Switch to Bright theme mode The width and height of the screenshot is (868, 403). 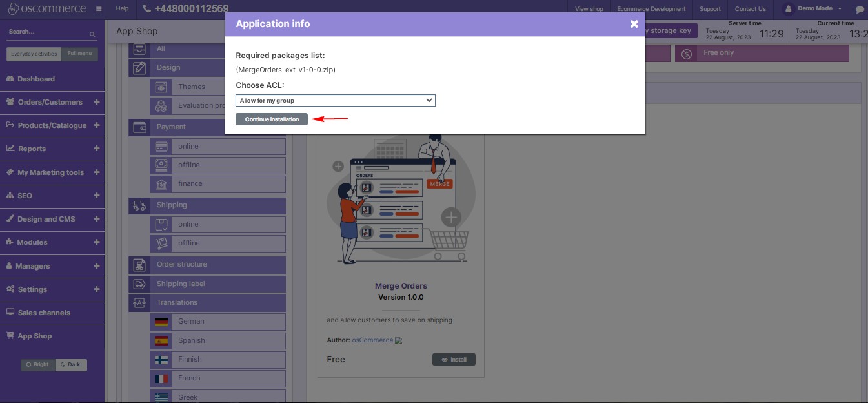[38, 364]
